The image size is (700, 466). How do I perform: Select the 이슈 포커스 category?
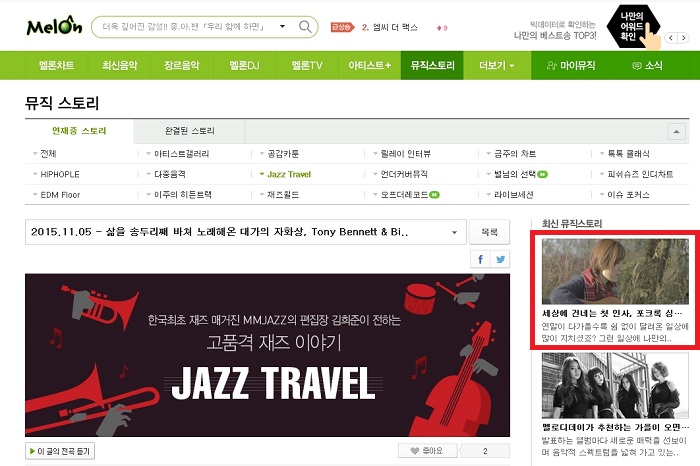coord(629,195)
